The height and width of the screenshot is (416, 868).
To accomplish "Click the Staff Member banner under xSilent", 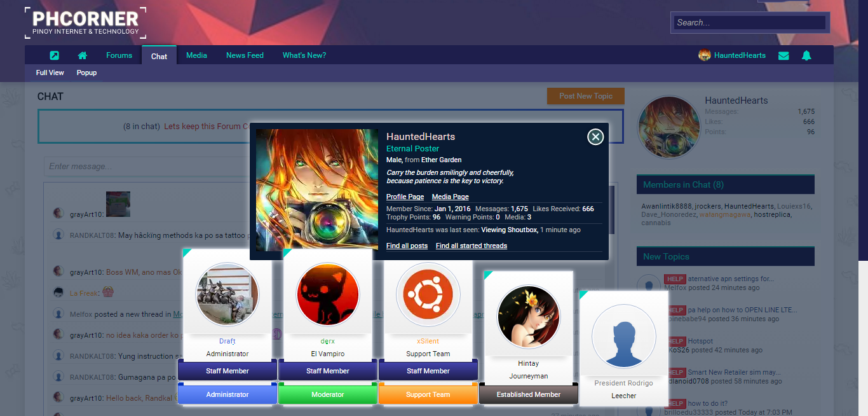I will point(428,371).
